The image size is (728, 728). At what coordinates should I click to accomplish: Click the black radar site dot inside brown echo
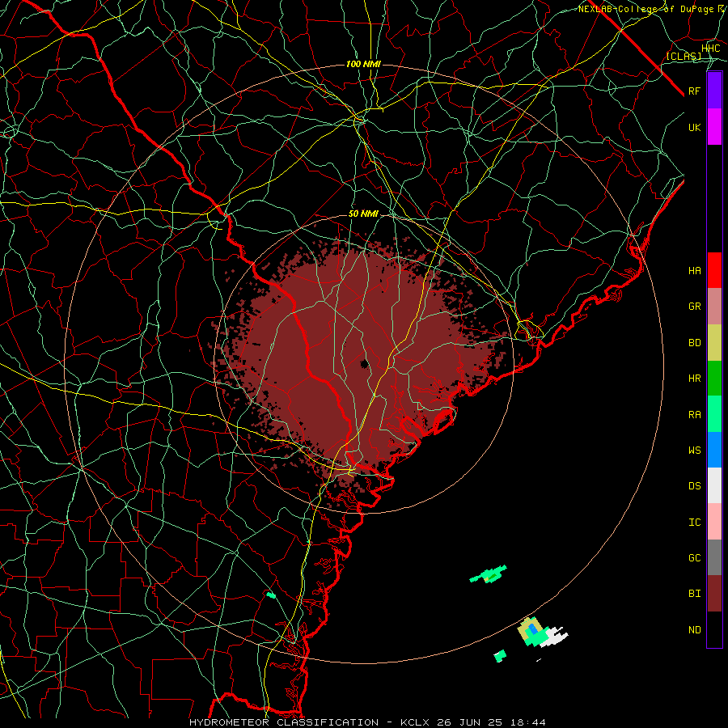pos(365,363)
